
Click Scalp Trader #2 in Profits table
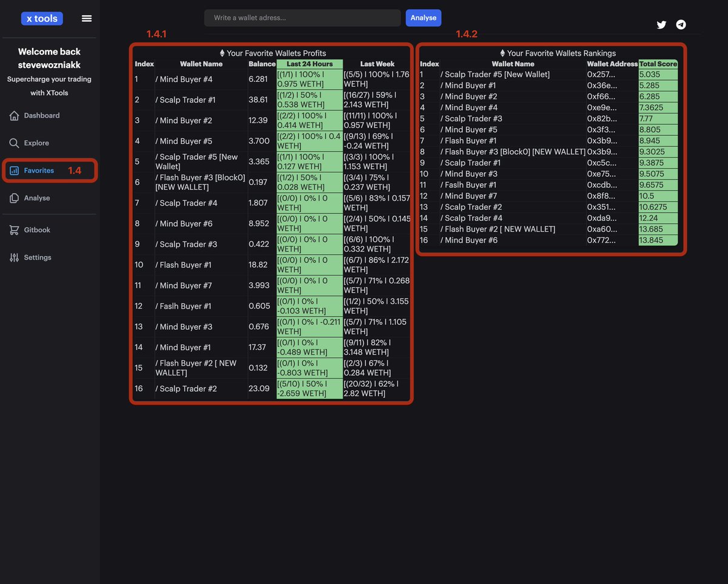[186, 389]
